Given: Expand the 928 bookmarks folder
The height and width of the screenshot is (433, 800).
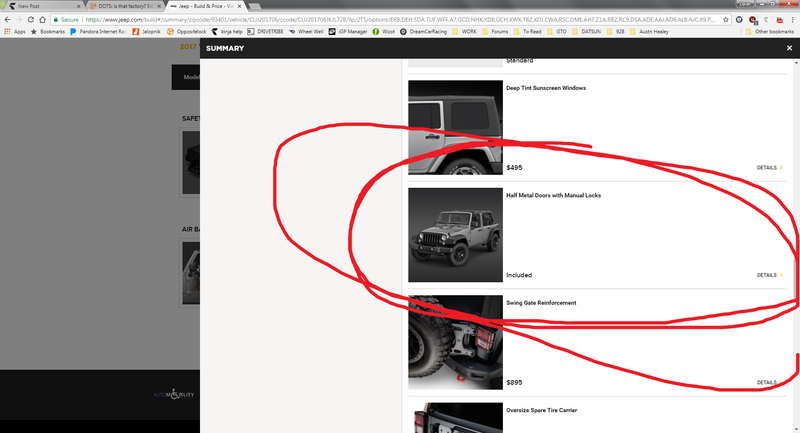Looking at the screenshot, I should pos(616,32).
